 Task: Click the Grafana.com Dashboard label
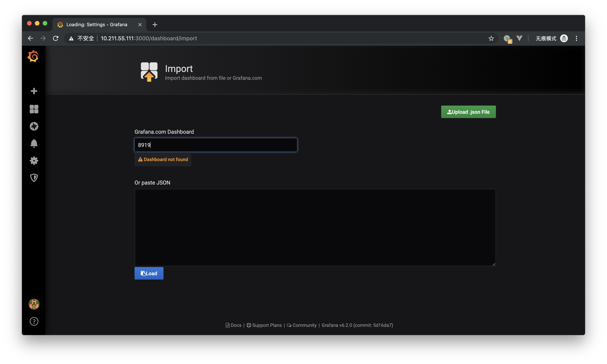[164, 132]
